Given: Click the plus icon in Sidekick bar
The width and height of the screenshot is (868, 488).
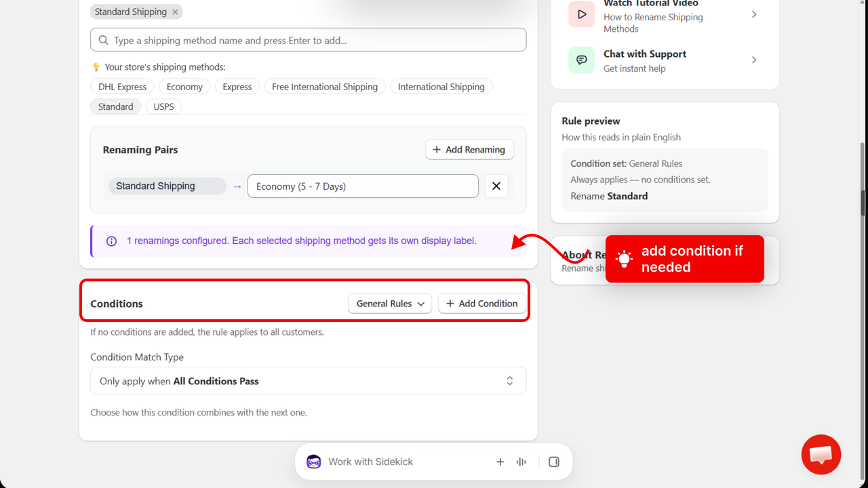Looking at the screenshot, I should (500, 462).
